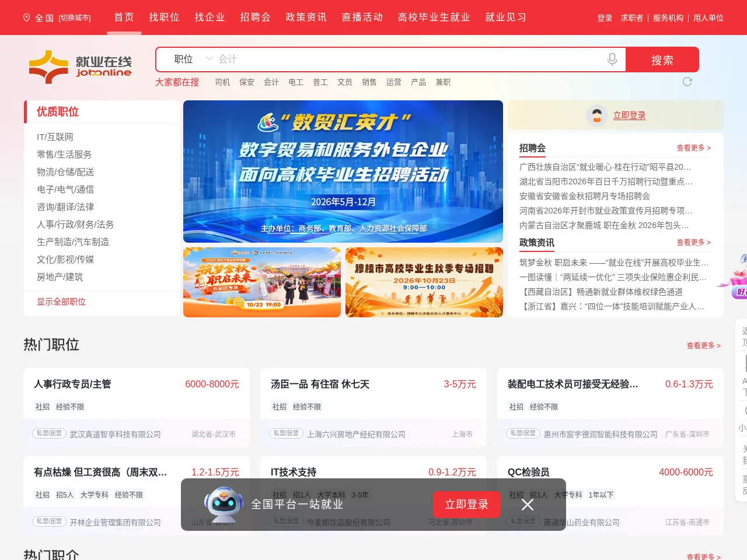Click the 就业在线 jobonline logo
This screenshot has height=560, width=747.
click(x=81, y=67)
